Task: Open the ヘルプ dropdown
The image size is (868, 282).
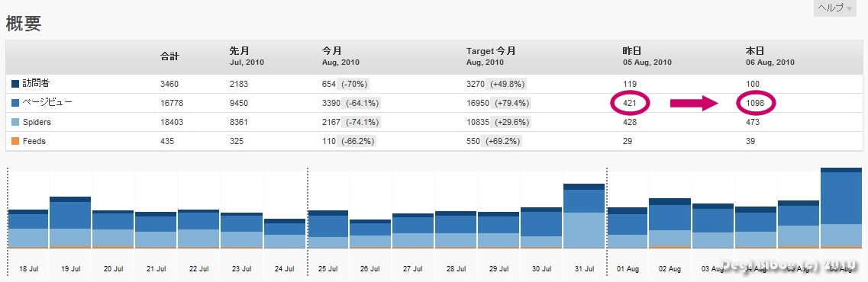Action: coord(834,8)
